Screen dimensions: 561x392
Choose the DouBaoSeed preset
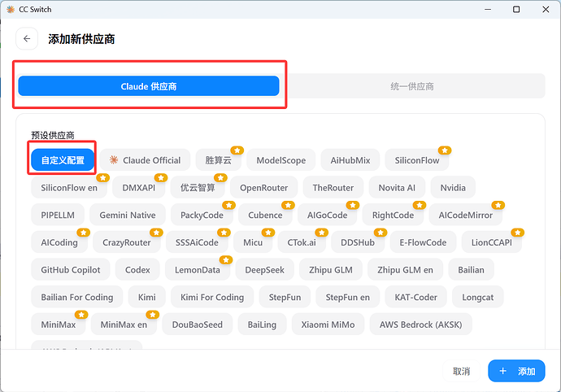tap(197, 324)
